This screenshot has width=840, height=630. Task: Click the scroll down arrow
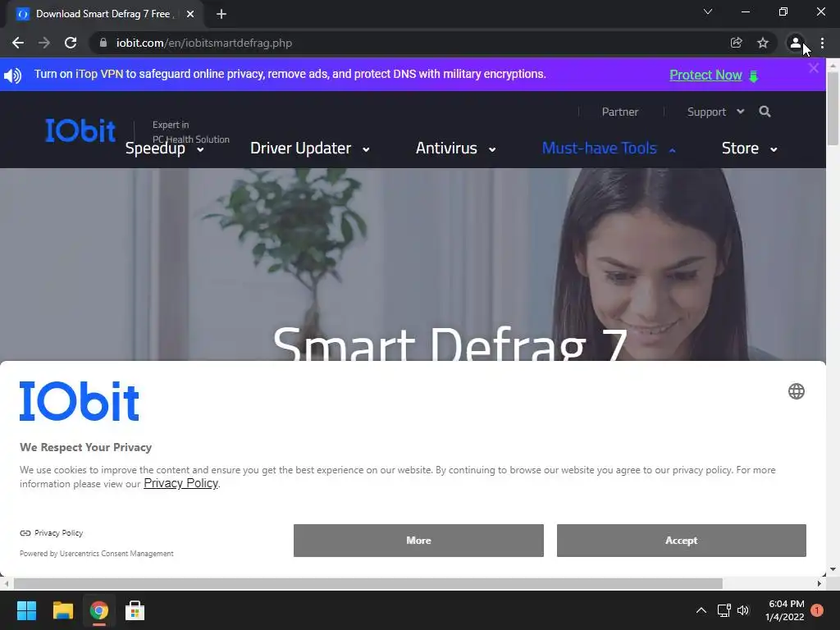tap(833, 569)
